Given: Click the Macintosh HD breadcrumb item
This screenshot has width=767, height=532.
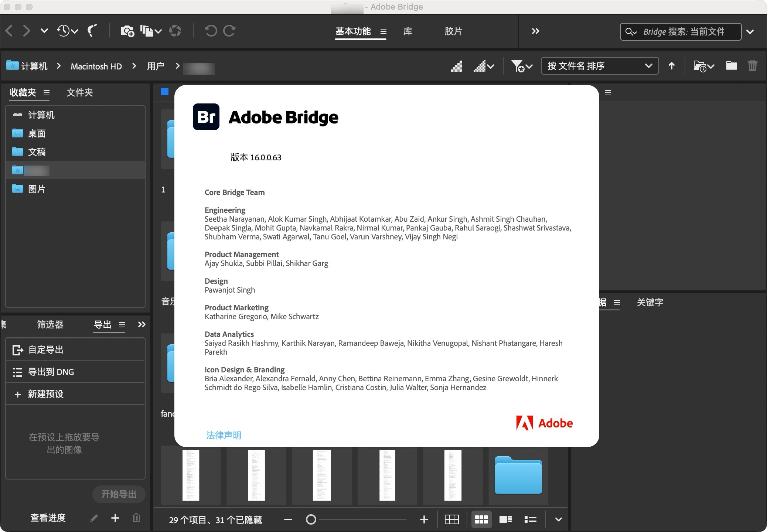Looking at the screenshot, I should tap(96, 66).
